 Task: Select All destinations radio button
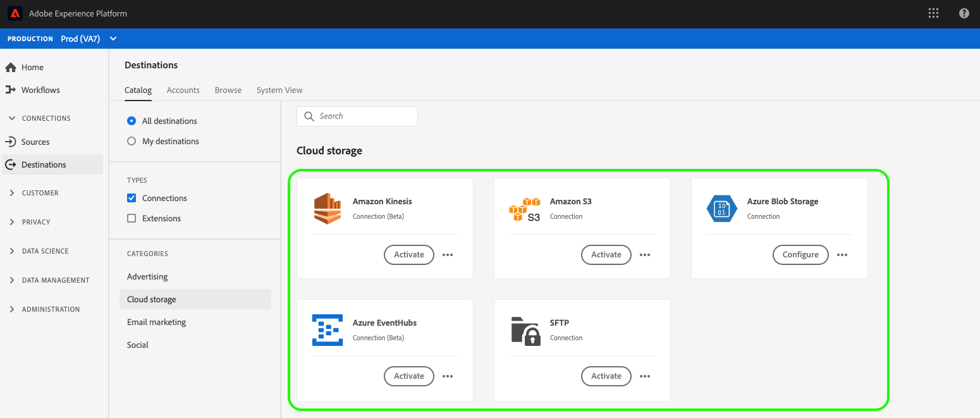pos(132,121)
